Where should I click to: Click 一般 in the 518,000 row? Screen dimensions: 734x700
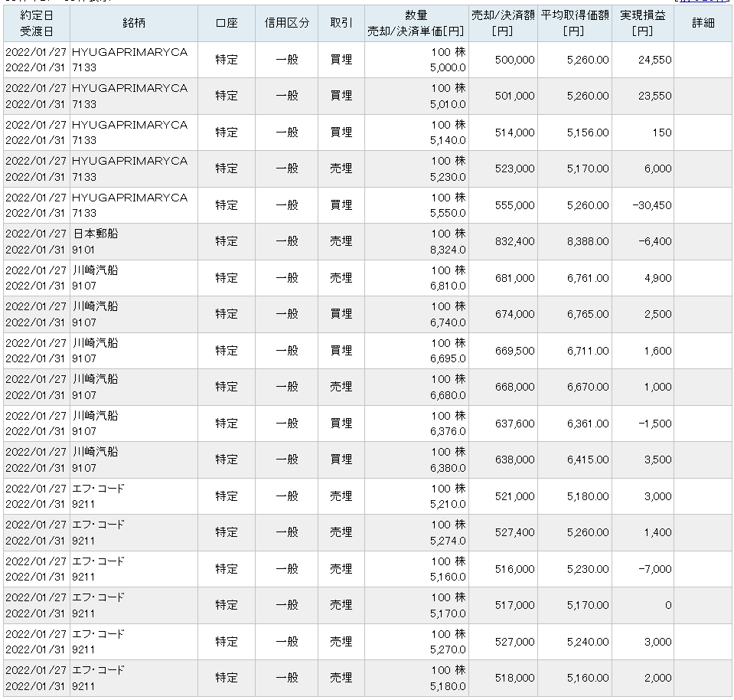tap(286, 678)
